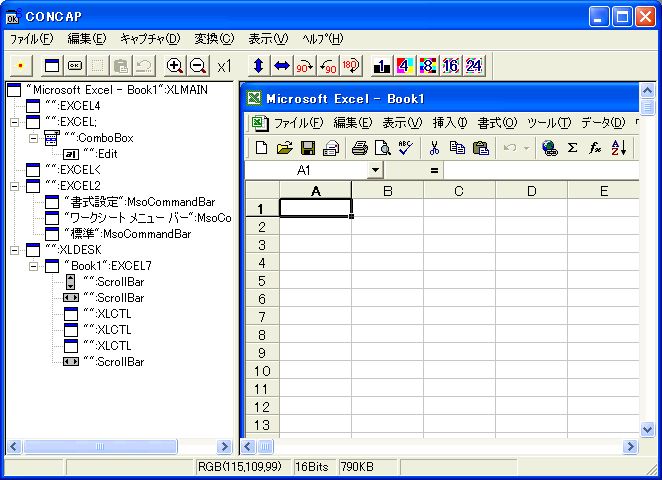Click Excel Save floppy icon in captured image
The height and width of the screenshot is (480, 662).
(x=308, y=148)
